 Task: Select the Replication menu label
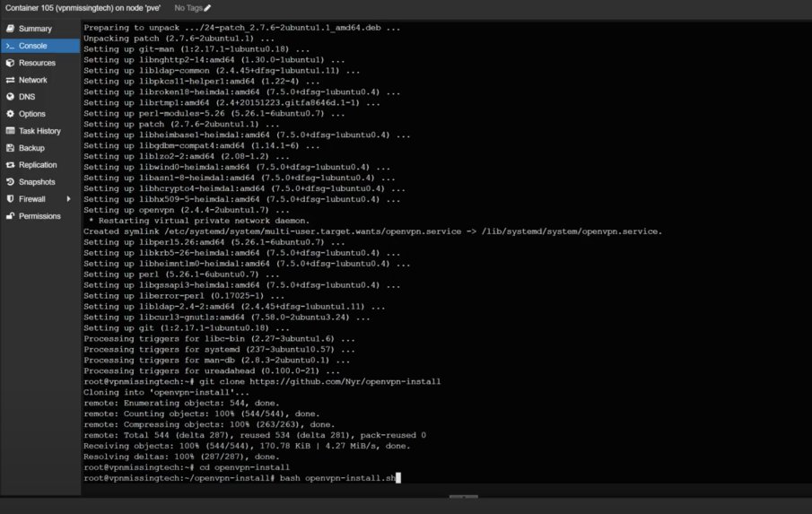tap(38, 165)
